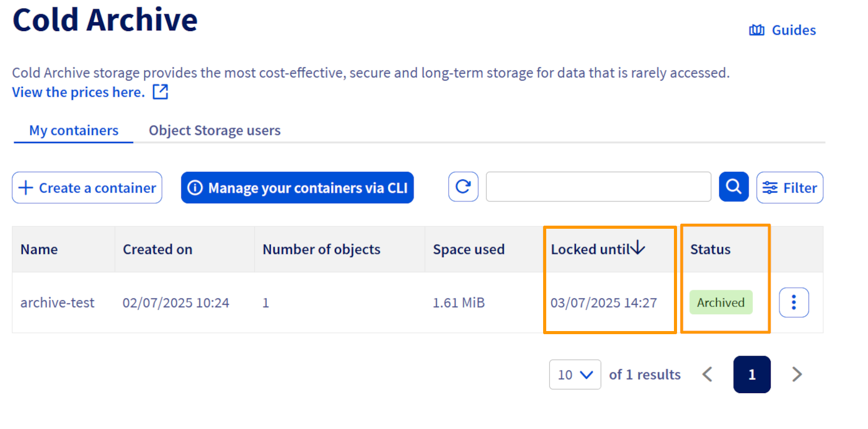
Task: Refresh the container list
Action: (463, 187)
